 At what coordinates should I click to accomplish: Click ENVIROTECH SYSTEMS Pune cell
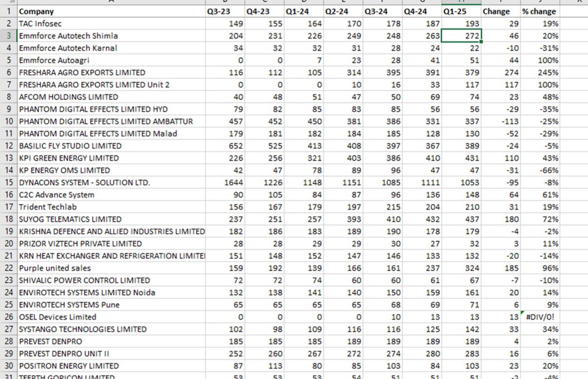(111, 304)
